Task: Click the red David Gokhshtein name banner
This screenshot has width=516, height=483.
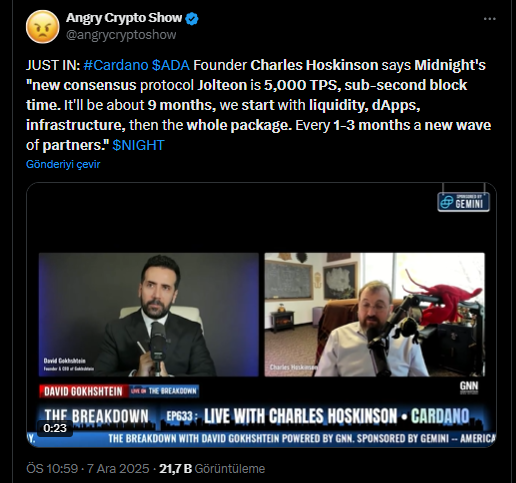Action: click(x=83, y=391)
